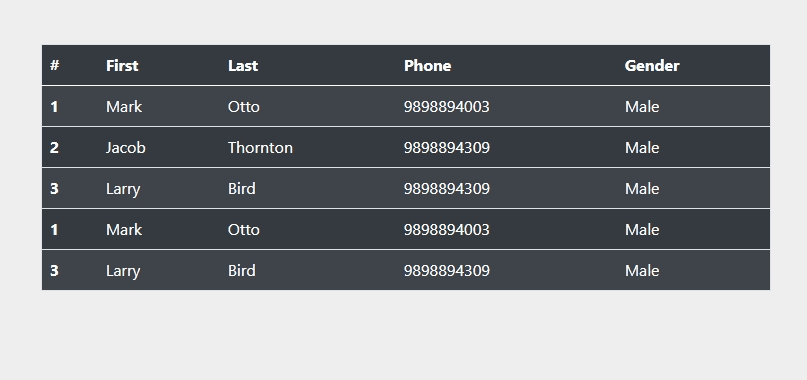The image size is (807, 380).
Task: Click the Phone column header
Action: pos(427,65)
